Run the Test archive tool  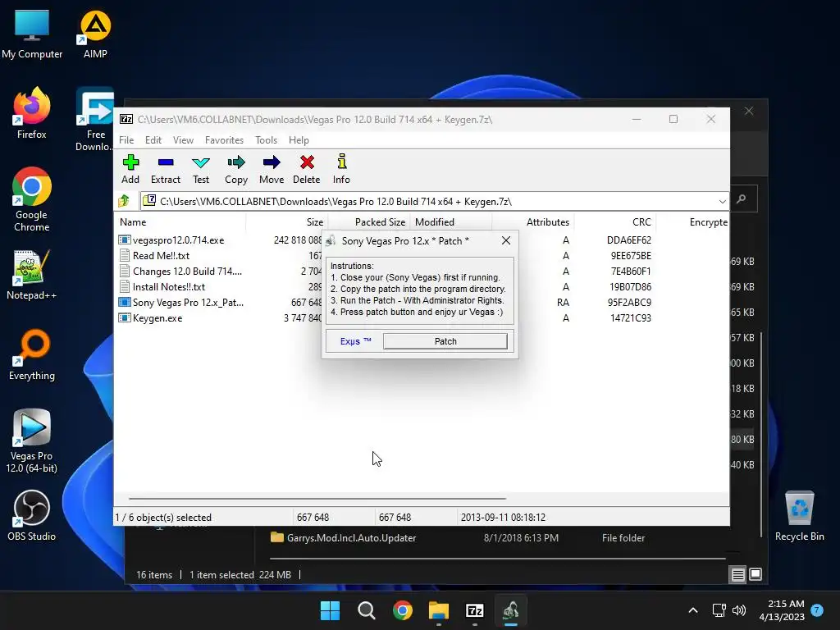coord(201,169)
